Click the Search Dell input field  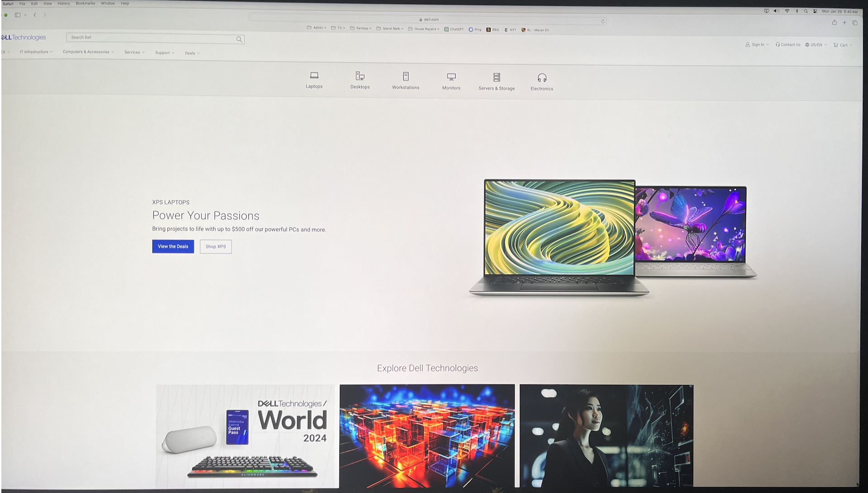(x=155, y=38)
